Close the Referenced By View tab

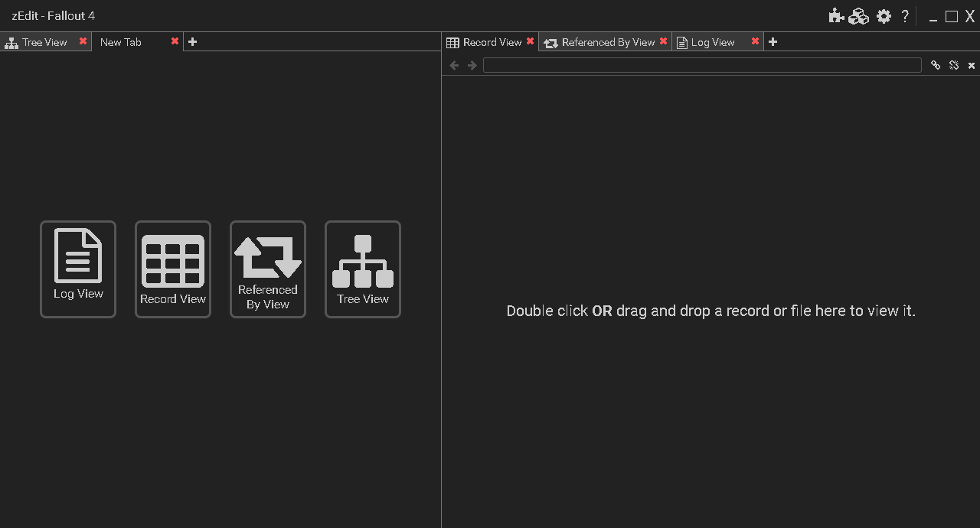point(664,41)
